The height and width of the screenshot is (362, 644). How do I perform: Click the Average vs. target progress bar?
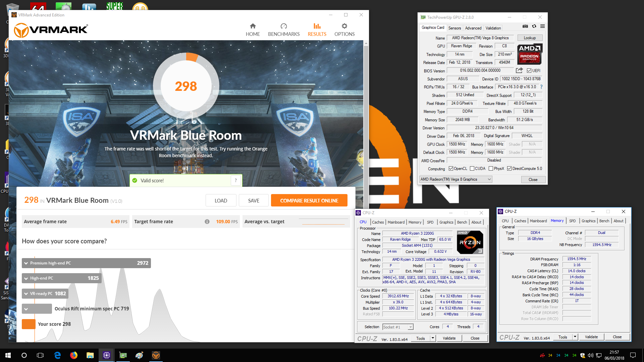(x=323, y=222)
